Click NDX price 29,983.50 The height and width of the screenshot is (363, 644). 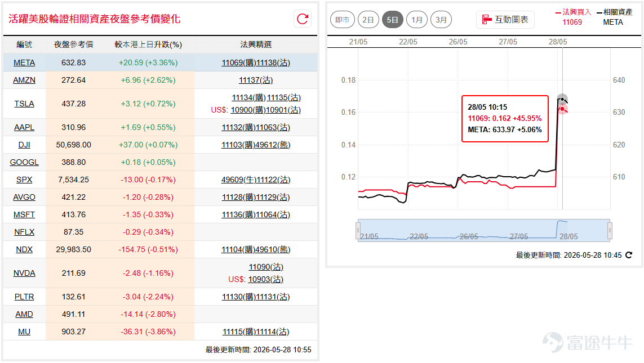pos(73,249)
